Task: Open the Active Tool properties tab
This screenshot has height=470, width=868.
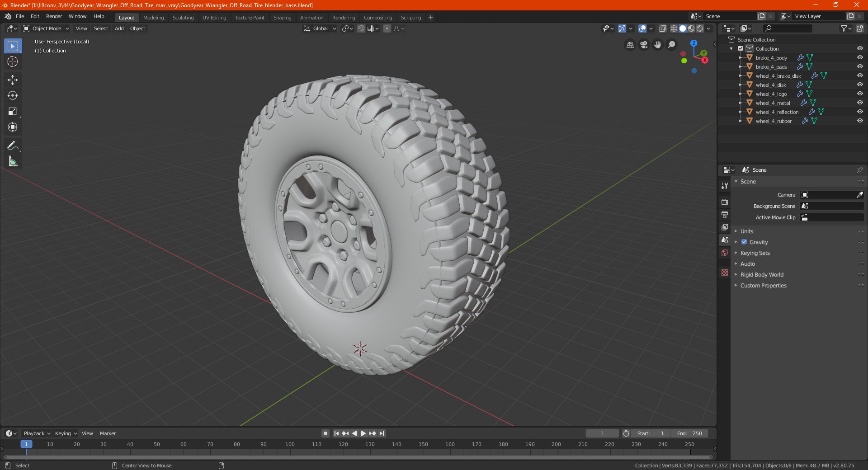Action: coord(725,185)
